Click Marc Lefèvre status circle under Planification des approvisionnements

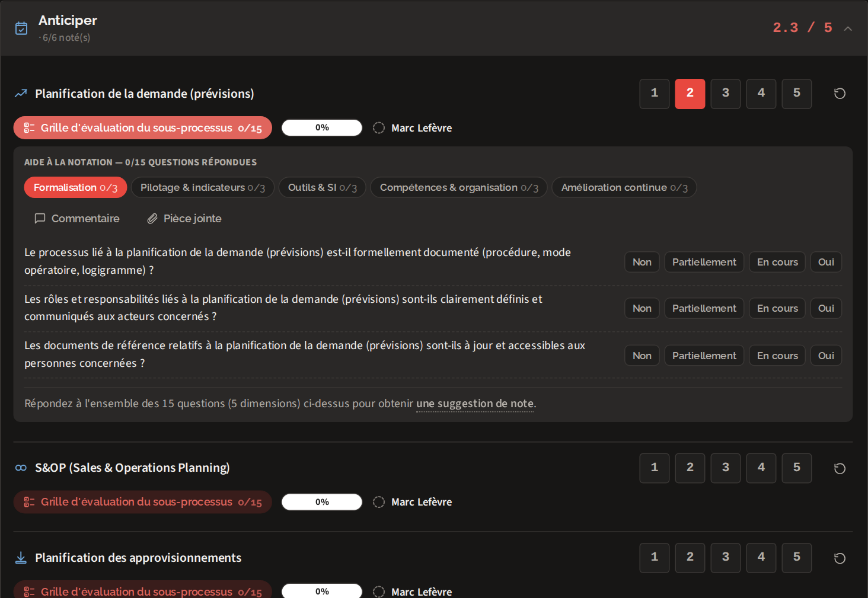[379, 591]
